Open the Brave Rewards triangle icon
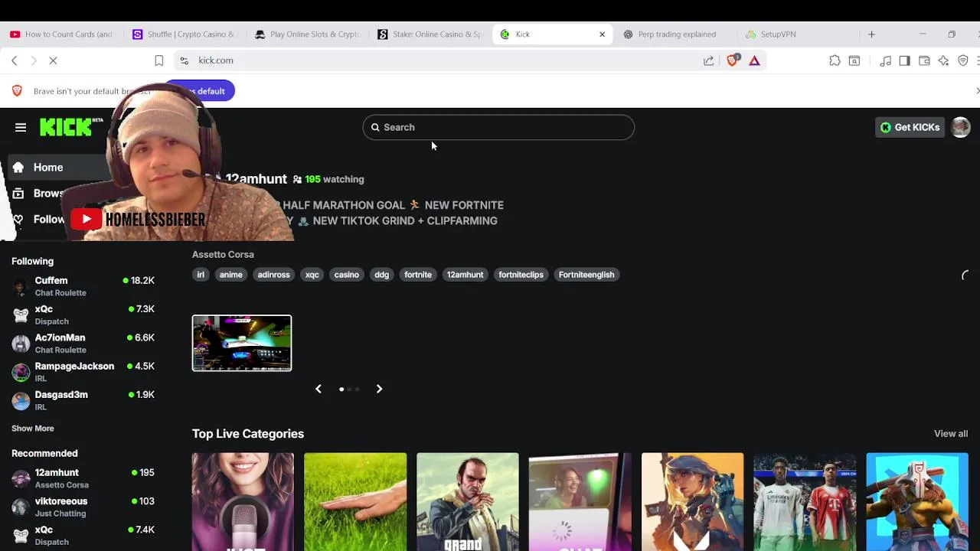 coord(754,60)
